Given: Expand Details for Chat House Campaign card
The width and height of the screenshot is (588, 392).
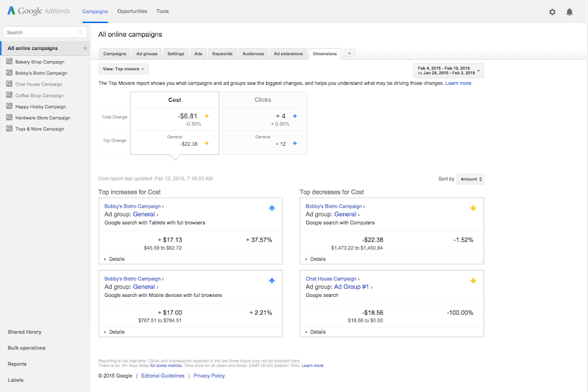Looking at the screenshot, I should (x=316, y=332).
